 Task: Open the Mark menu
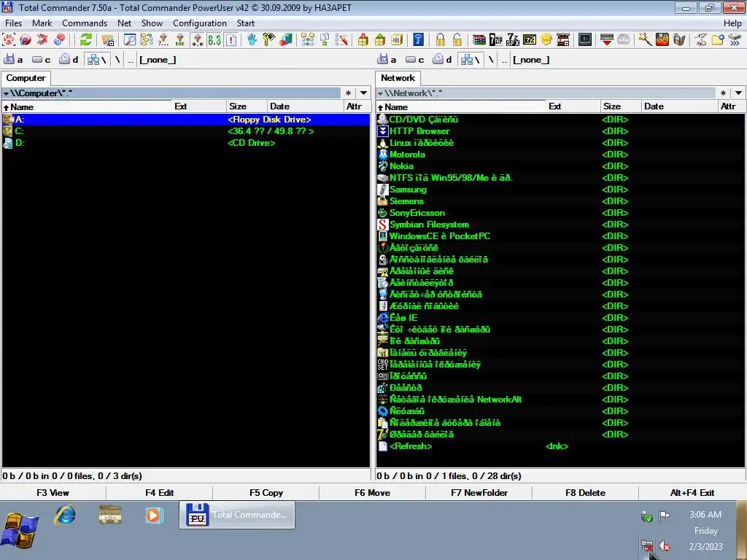(x=42, y=23)
